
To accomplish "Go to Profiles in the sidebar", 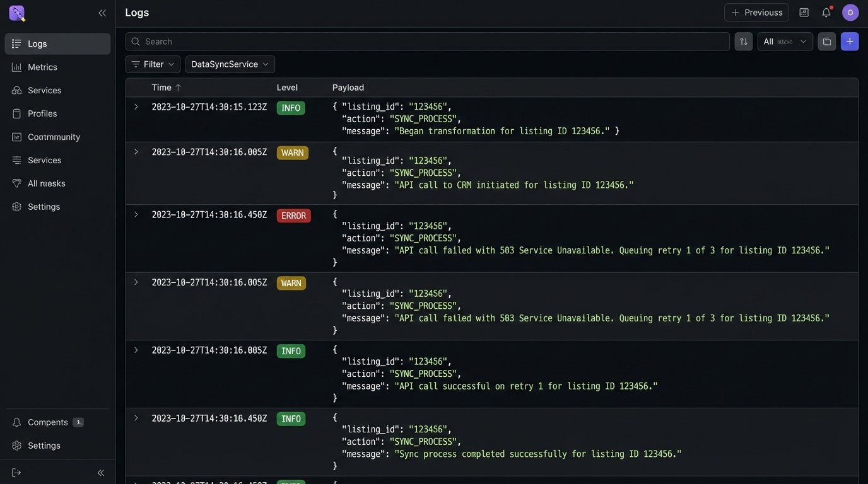I will tap(42, 113).
